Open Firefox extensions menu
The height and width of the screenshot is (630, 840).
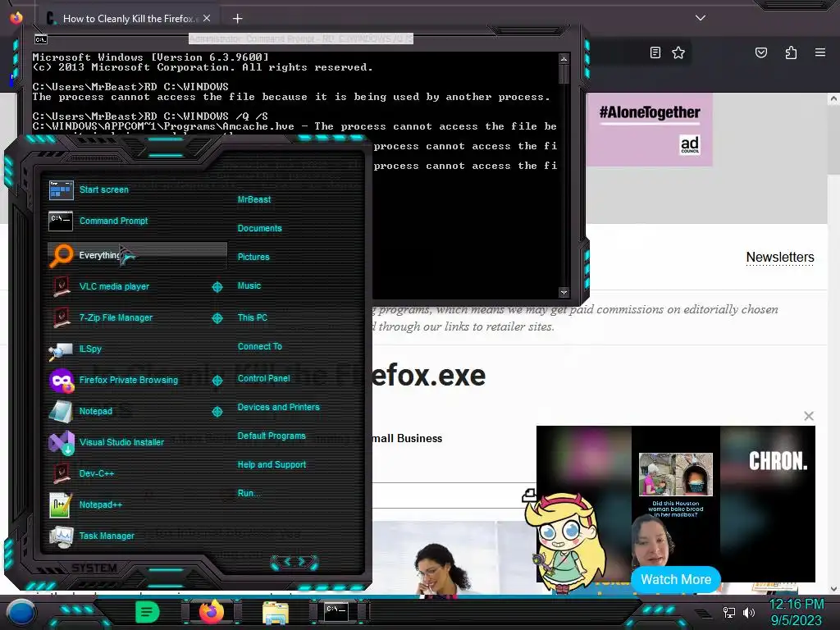click(x=791, y=52)
